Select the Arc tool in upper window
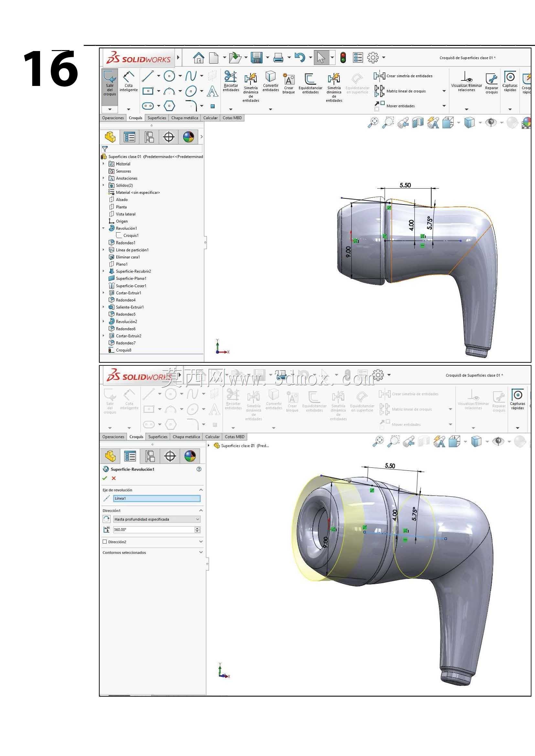This screenshot has height=756, width=535. click(169, 91)
